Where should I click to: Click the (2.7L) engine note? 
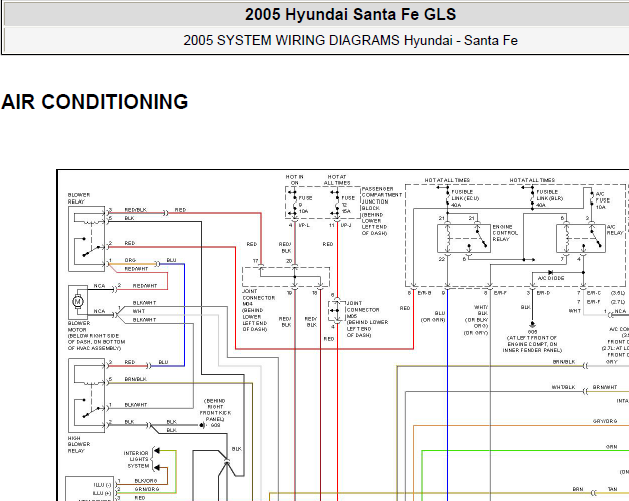618,302
